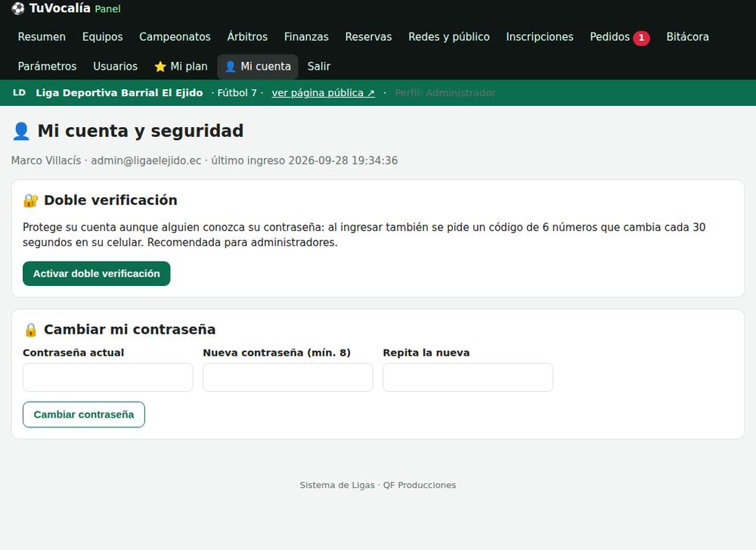Focus the Contraseña actual field

click(x=107, y=378)
